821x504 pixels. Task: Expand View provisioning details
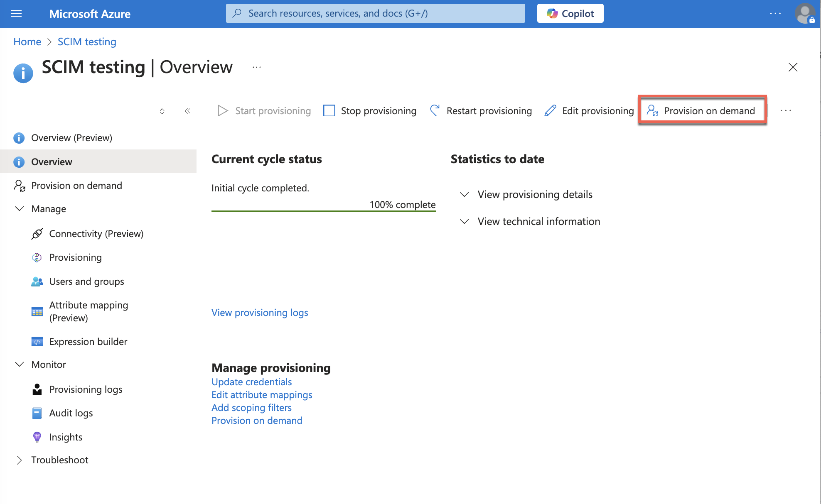pyautogui.click(x=535, y=194)
